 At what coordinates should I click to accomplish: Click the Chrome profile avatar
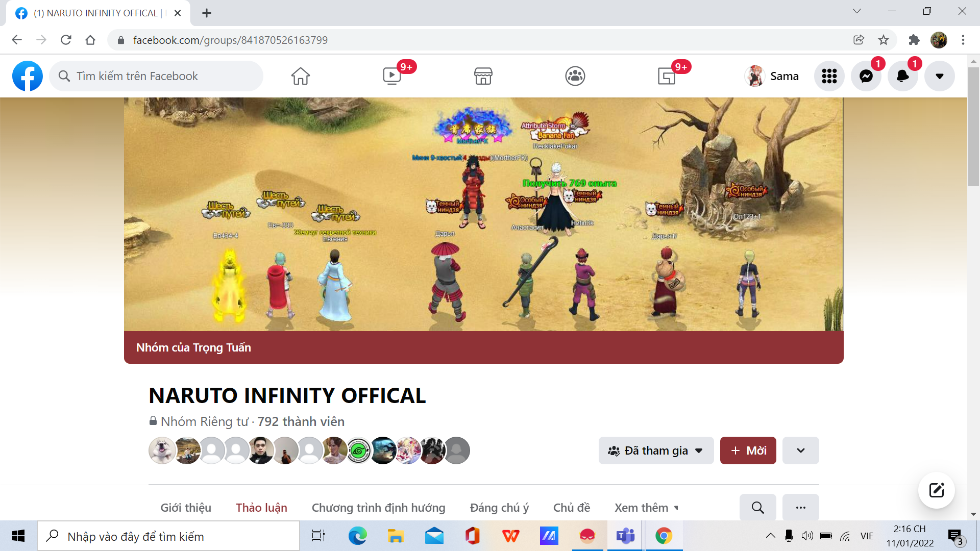coord(939,40)
